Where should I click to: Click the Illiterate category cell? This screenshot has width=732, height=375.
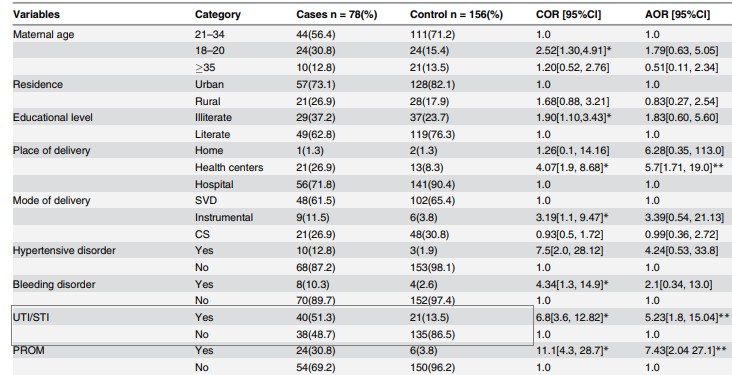(x=213, y=118)
